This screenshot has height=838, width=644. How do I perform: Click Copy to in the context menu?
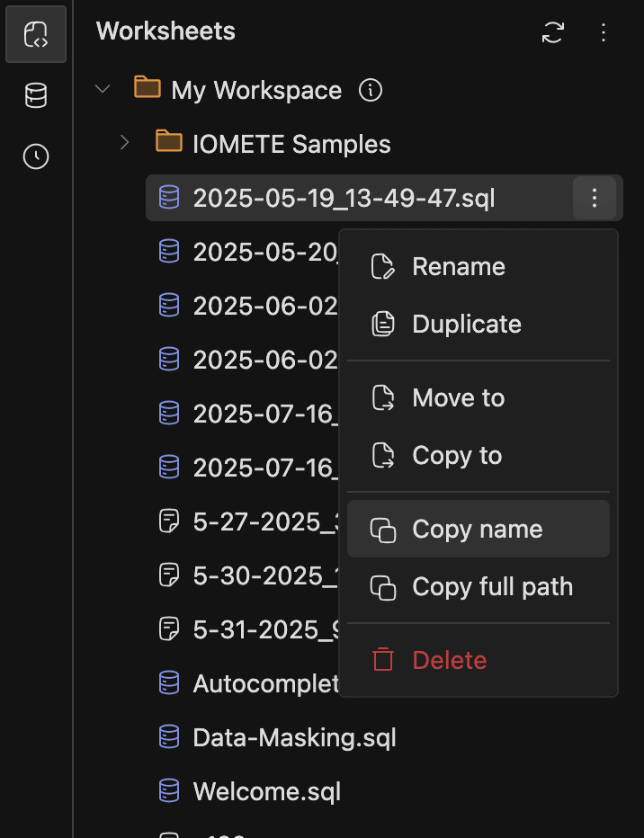(x=455, y=455)
